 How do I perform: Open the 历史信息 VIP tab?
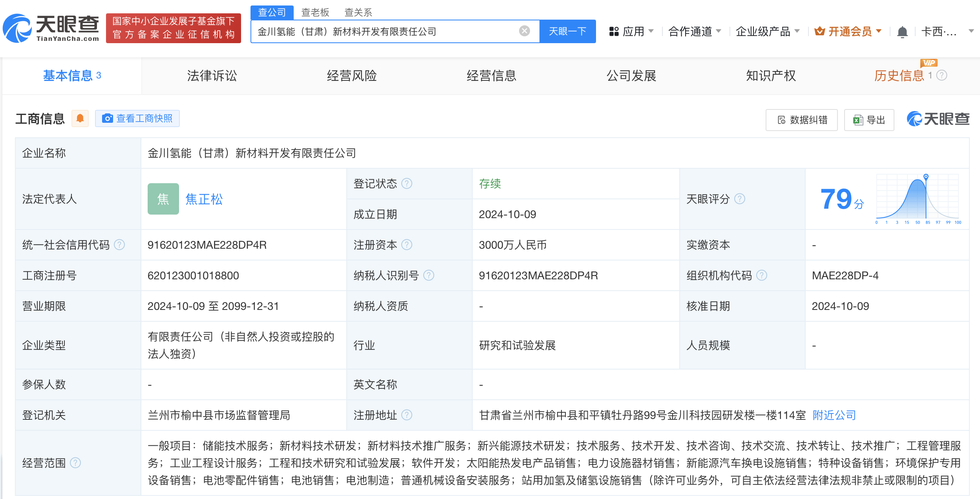899,76
